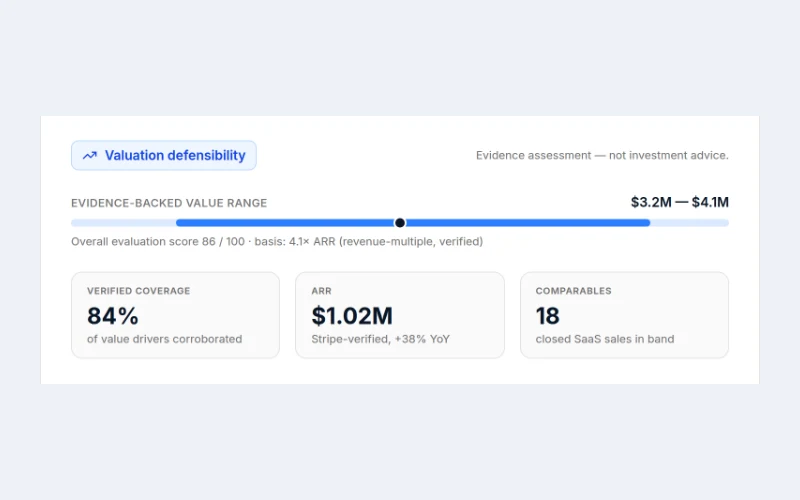Click the '18' comparables count
The image size is (800, 500).
coord(547,316)
